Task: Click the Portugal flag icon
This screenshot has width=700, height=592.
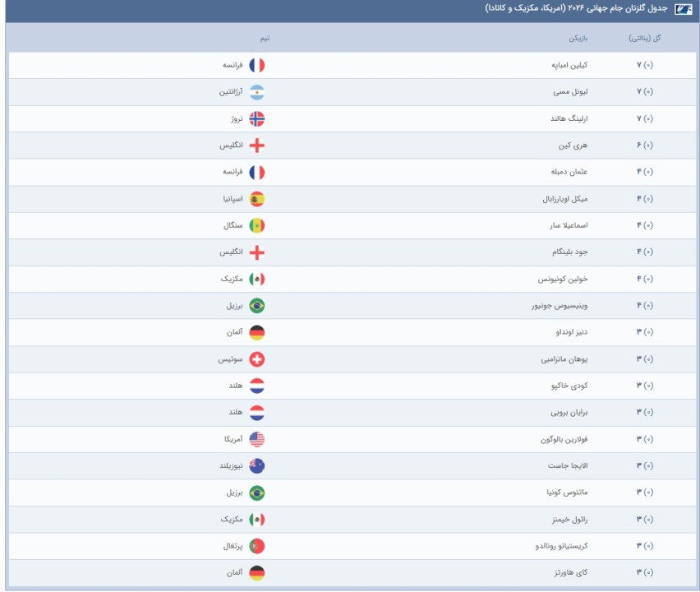Action: (x=256, y=546)
